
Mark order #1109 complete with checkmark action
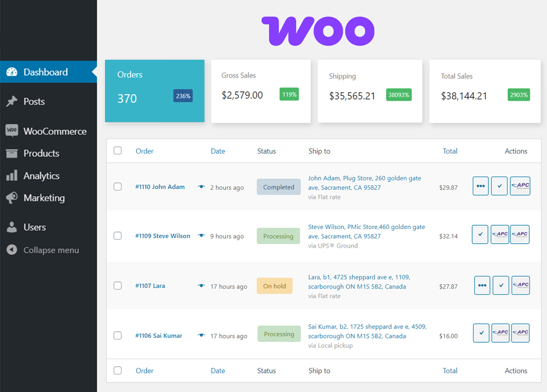click(480, 234)
